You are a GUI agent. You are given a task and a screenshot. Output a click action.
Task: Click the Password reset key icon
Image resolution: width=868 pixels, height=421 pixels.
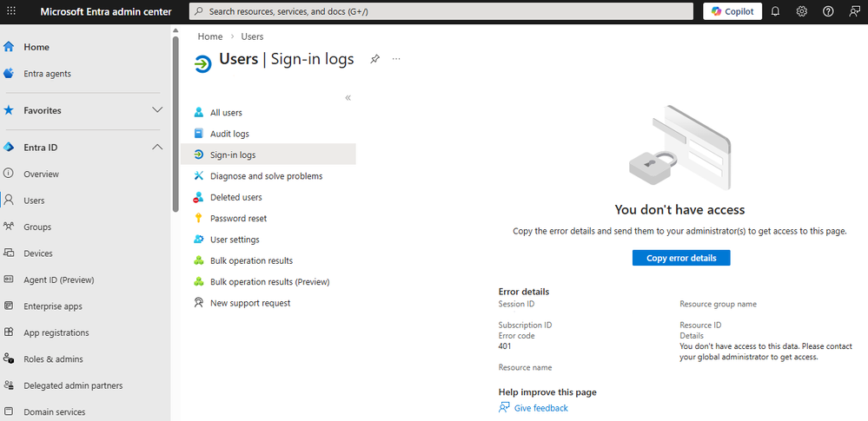pyautogui.click(x=199, y=219)
